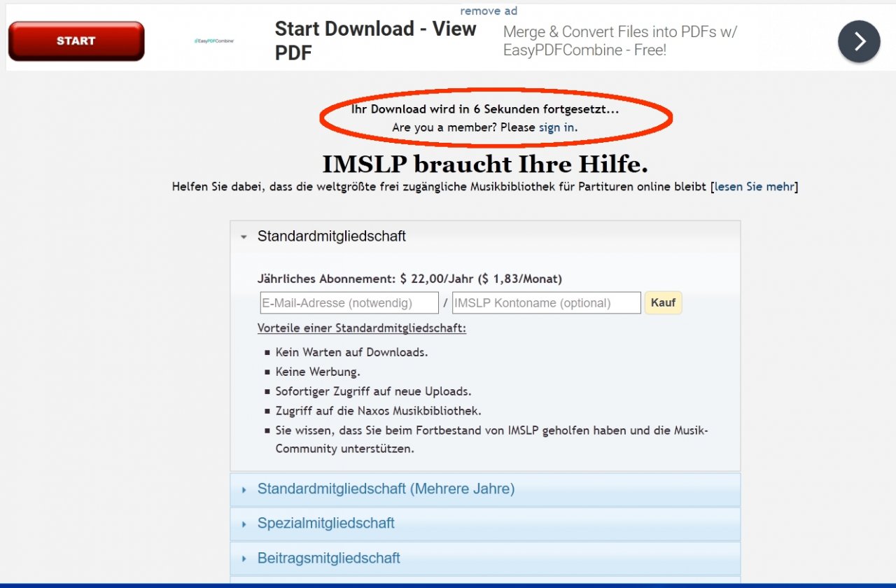
Task: Click the 'Jährliches Abonnement: $ 22,00/Jahr' text
Action: pyautogui.click(x=409, y=279)
